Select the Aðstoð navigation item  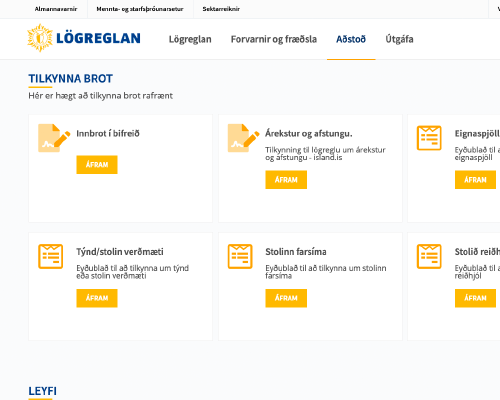pyautogui.click(x=351, y=39)
